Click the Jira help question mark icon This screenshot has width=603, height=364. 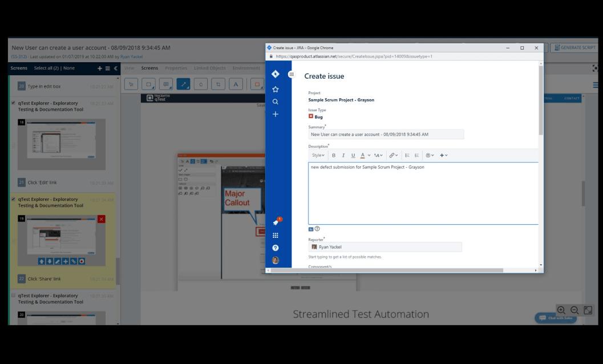[276, 248]
